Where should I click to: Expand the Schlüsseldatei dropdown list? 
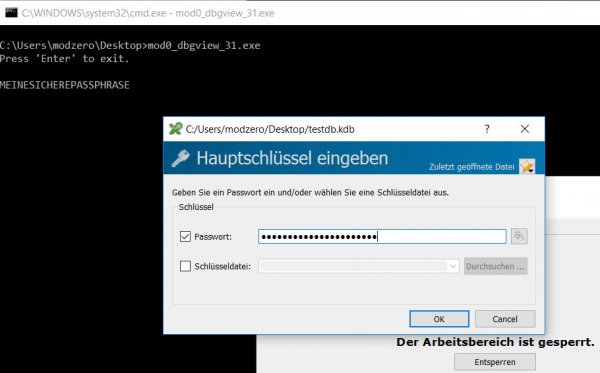point(453,266)
